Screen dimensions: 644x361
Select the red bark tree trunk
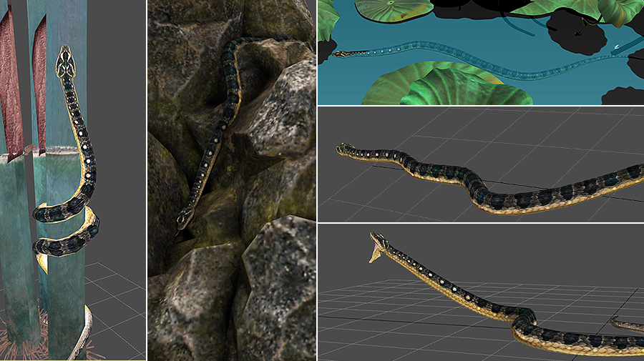[10, 86]
